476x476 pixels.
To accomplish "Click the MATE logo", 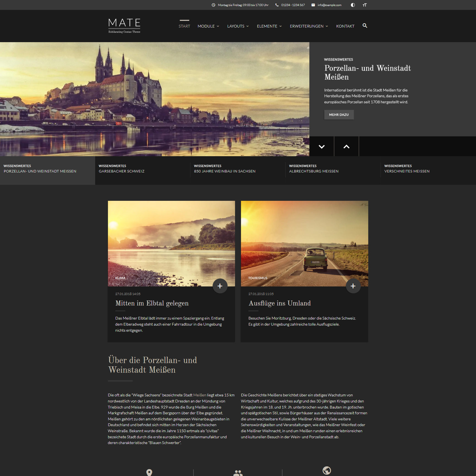I will pyautogui.click(x=124, y=26).
